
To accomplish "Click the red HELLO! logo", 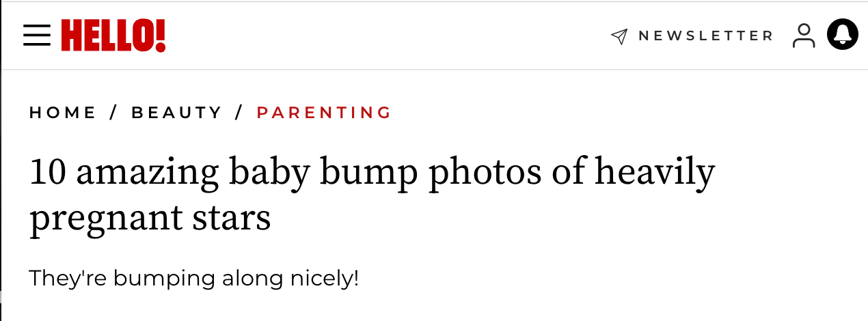I will (x=113, y=36).
